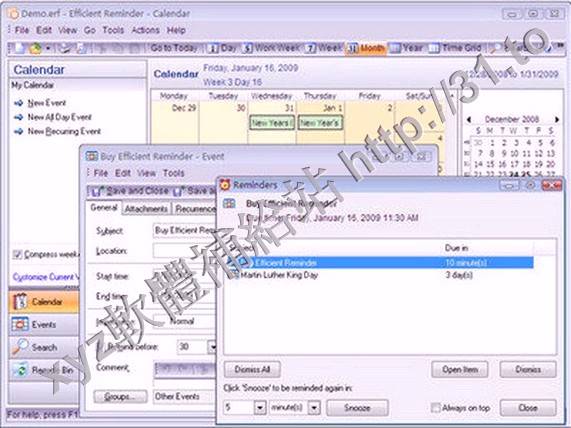This screenshot has width=571, height=428.
Task: Click the New Year's event on Jan 1
Action: pyautogui.click(x=320, y=123)
